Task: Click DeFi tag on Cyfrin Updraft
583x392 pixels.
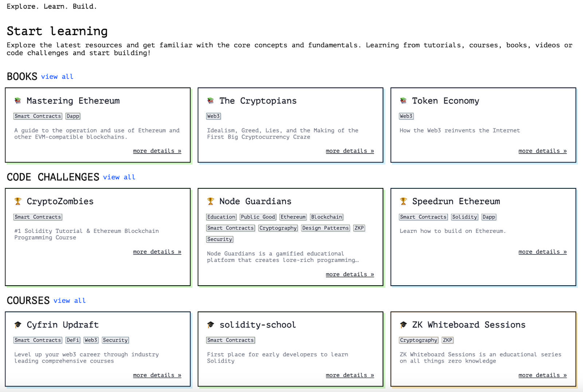Action: (73, 340)
